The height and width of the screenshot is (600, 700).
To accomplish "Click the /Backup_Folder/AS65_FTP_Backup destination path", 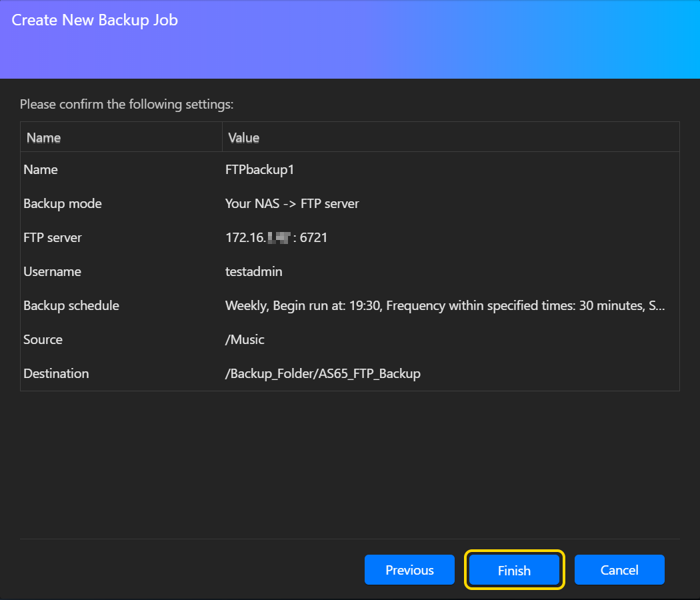I will click(x=323, y=373).
